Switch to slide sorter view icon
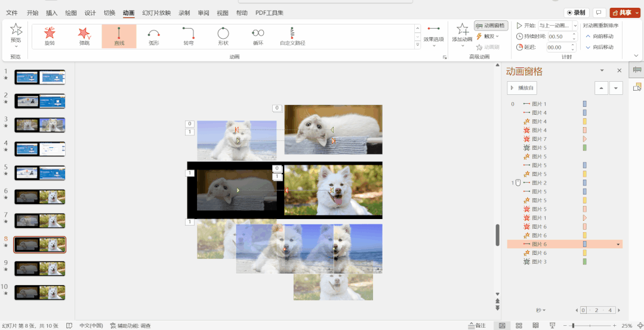644x330 pixels. pyautogui.click(x=519, y=325)
